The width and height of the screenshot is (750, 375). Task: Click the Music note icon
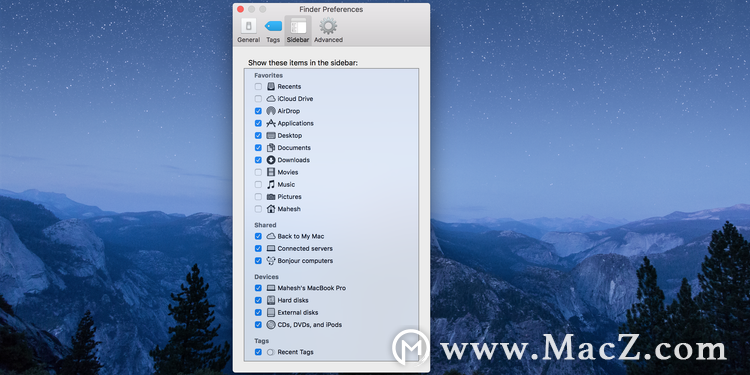271,185
